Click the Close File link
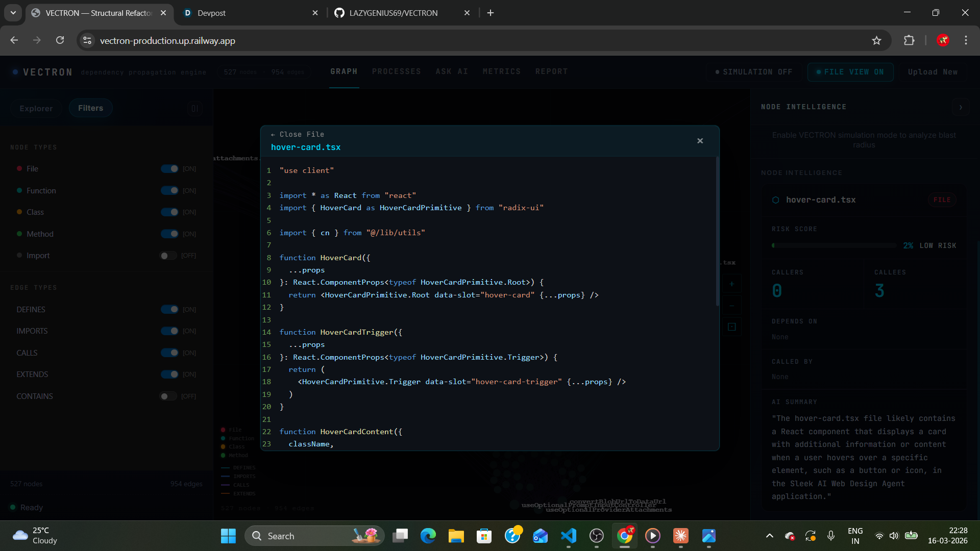The width and height of the screenshot is (980, 551). point(298,135)
